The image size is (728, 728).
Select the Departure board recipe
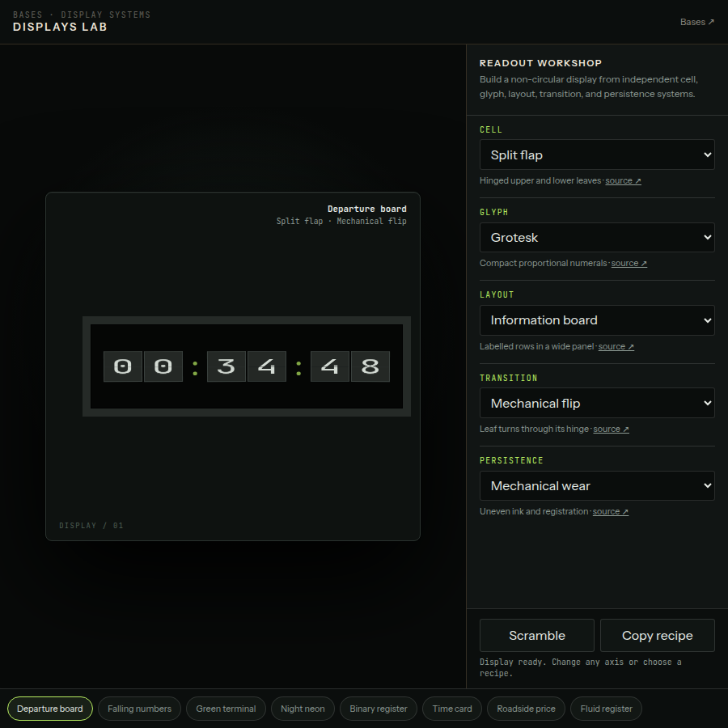tap(49, 709)
